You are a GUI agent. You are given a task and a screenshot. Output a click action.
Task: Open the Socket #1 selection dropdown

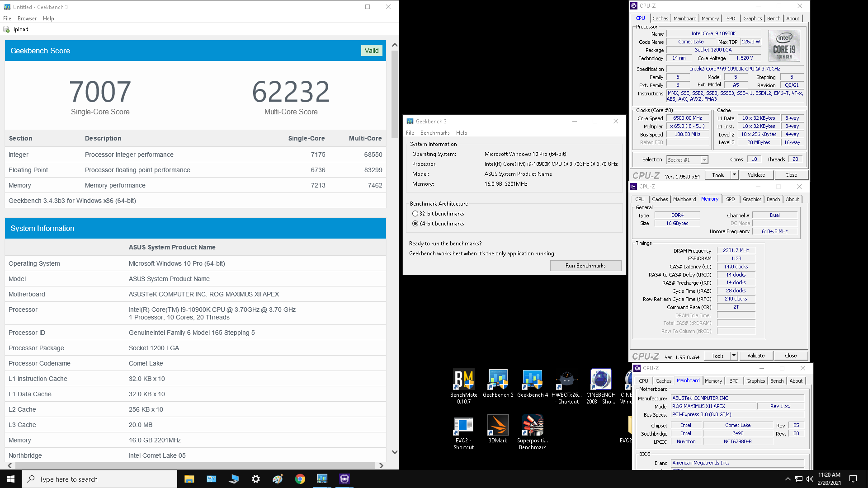click(x=687, y=160)
